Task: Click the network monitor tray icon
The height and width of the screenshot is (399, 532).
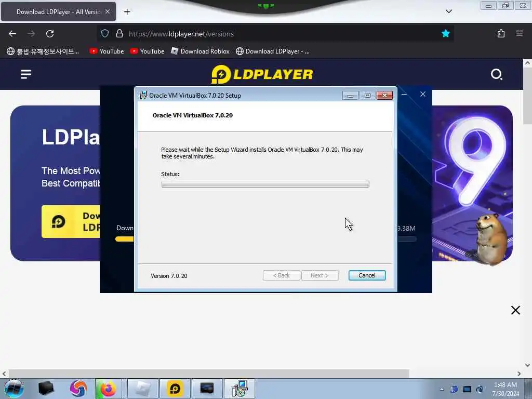Action: (x=467, y=389)
